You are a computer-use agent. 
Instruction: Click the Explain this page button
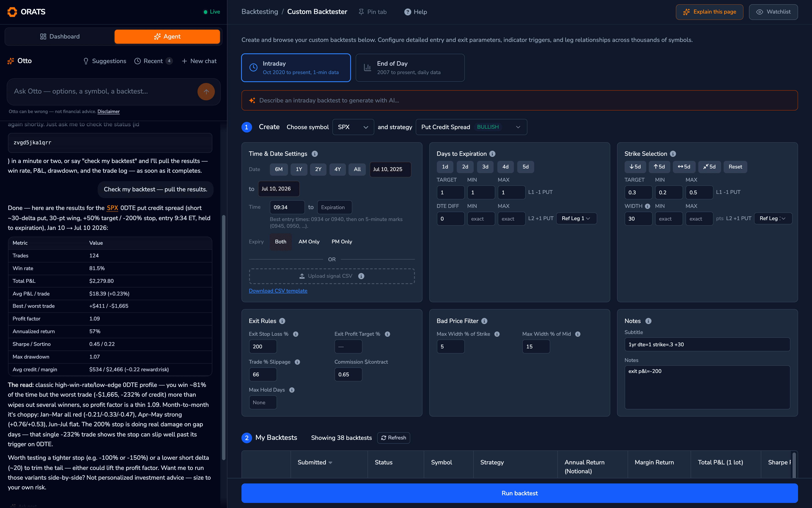pos(709,12)
